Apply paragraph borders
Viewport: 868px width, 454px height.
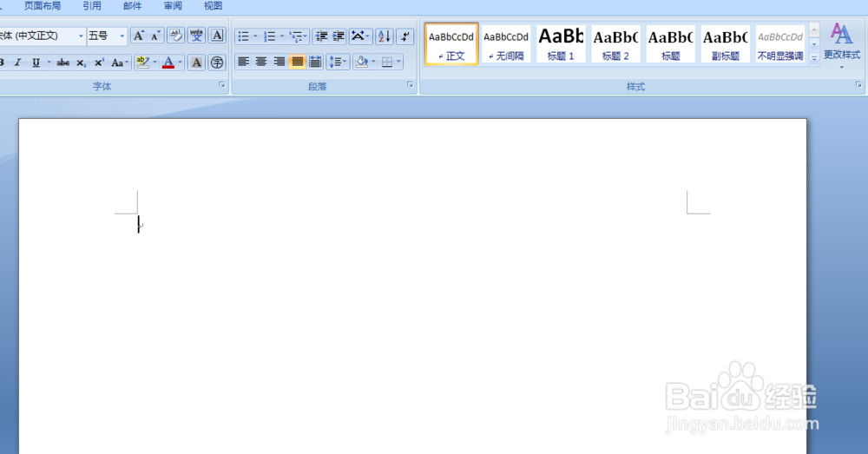387,62
